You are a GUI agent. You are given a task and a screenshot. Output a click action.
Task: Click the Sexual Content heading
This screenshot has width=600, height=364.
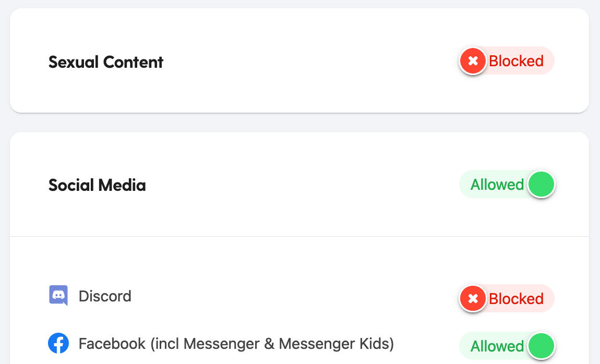pos(106,62)
